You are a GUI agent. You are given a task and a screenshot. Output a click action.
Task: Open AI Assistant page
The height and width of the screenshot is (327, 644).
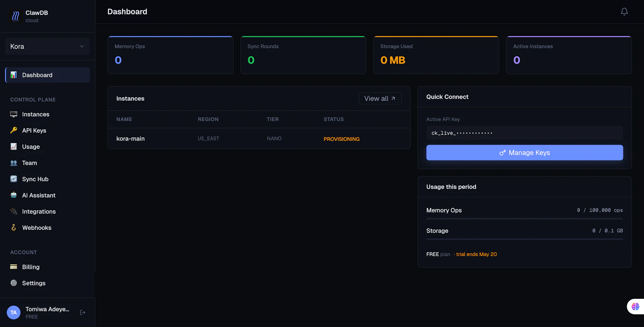click(x=47, y=195)
